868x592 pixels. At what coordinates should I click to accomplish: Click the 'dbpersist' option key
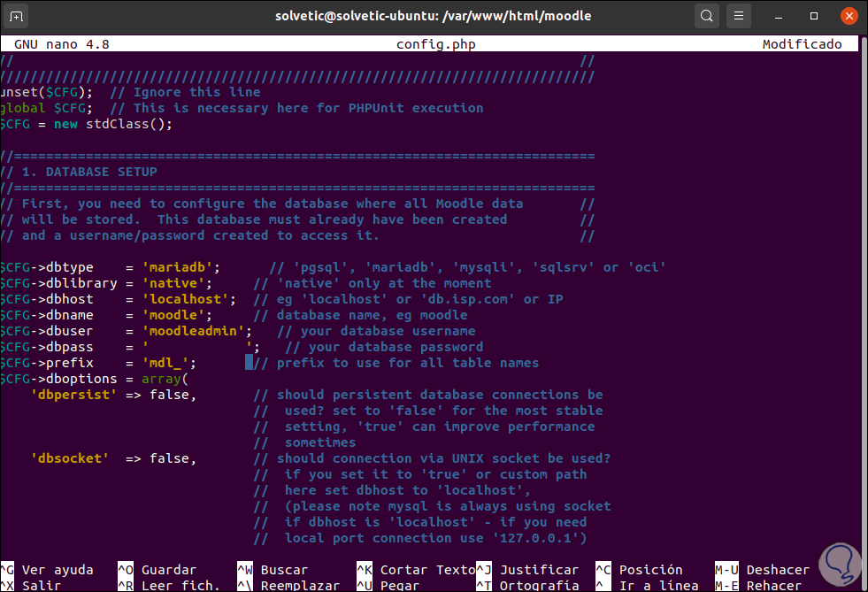click(x=73, y=395)
